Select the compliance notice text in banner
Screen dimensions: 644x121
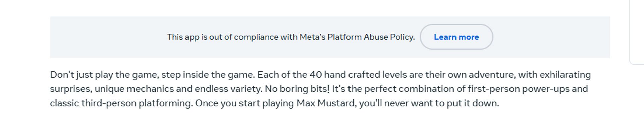click(291, 37)
